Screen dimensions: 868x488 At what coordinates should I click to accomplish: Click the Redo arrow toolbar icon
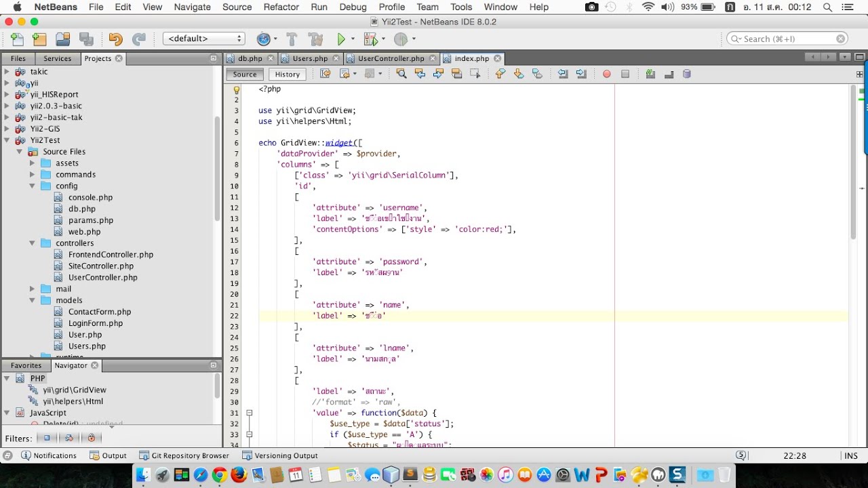138,39
